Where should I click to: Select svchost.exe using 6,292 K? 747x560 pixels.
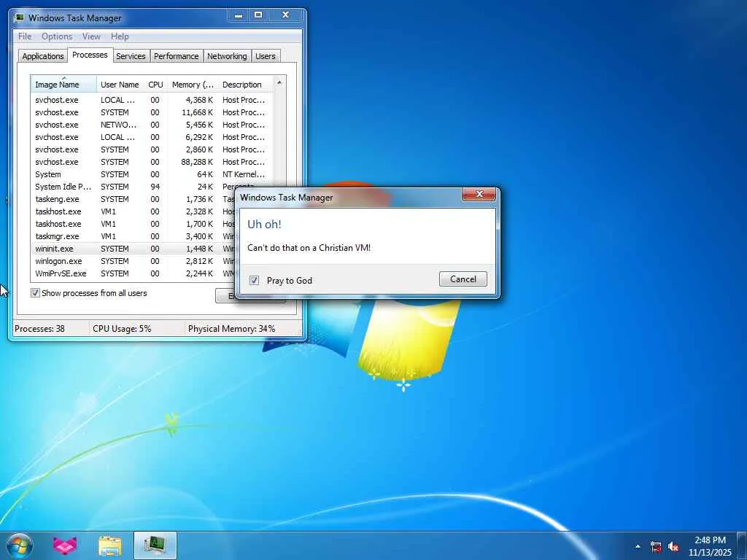(x=152, y=137)
